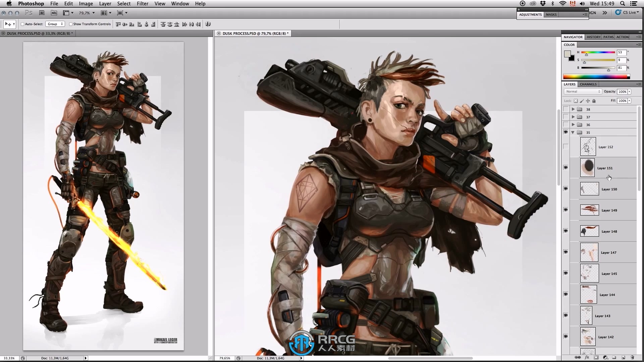Add a layer mask to current layer
Viewport: 644px width, 362px height.
point(596,358)
